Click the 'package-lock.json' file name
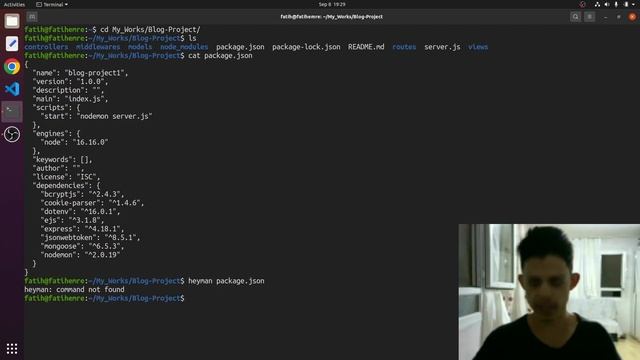 point(306,47)
